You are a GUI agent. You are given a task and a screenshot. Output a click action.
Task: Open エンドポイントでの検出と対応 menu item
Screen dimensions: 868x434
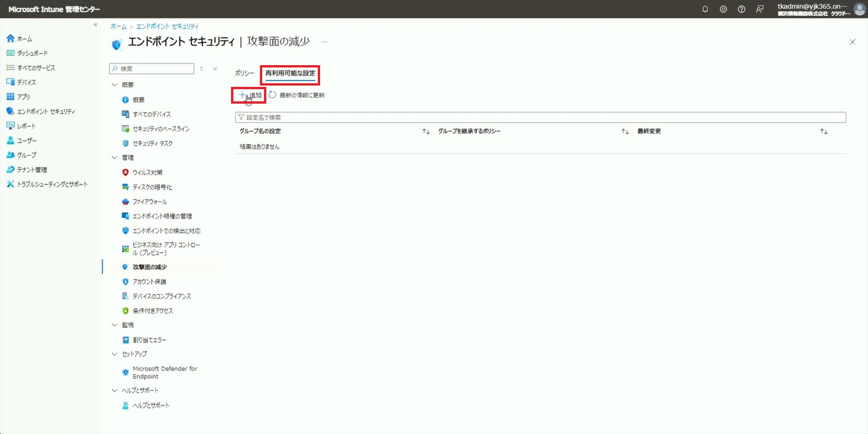[x=166, y=231]
